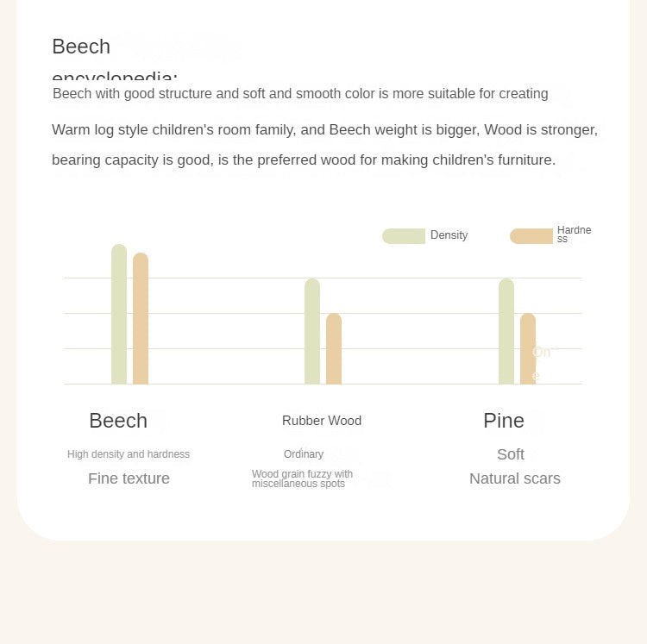Click the tan Hardness legend swatch
Screen dimensions: 647x644
point(531,235)
